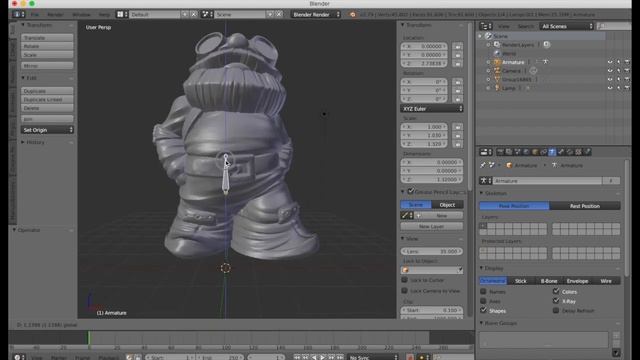Viewport: 640px width, 360px height.
Task: Click play animation button in timeline
Action: (322, 357)
